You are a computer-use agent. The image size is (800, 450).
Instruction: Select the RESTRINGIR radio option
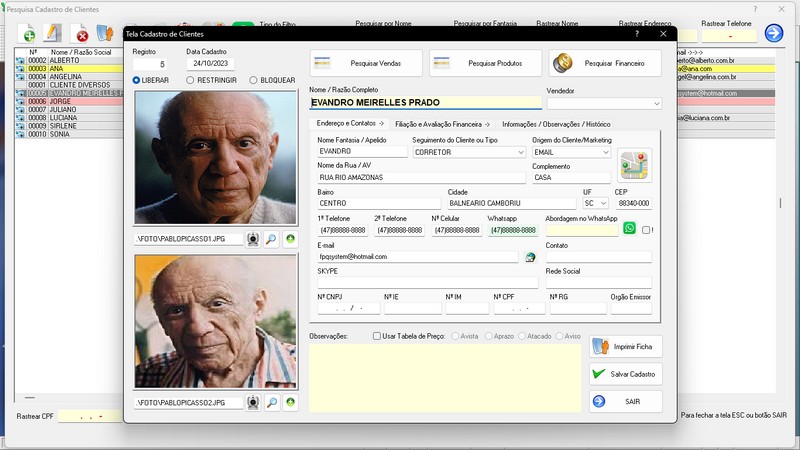tap(192, 80)
